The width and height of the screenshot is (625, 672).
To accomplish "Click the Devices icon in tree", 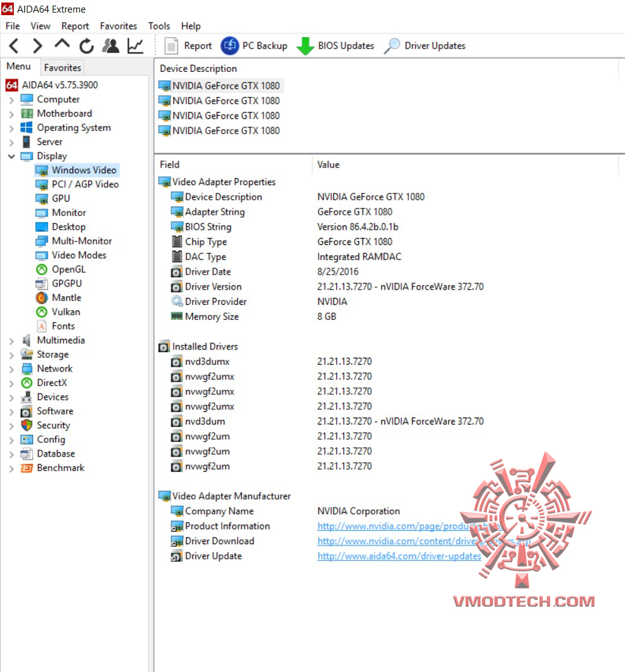I will pos(26,397).
